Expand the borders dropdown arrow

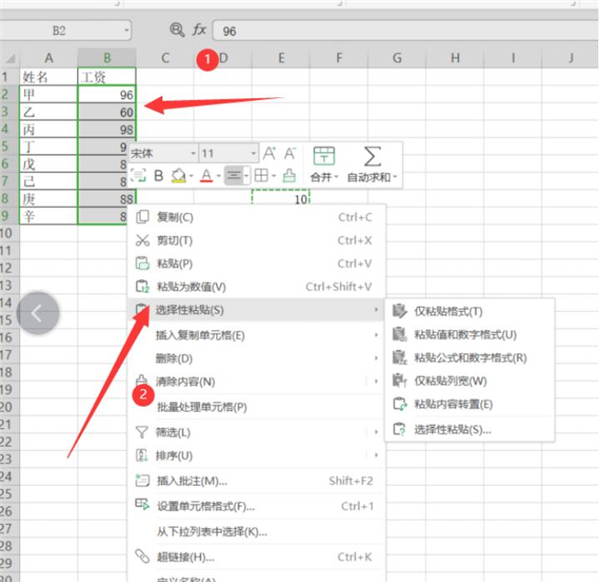[x=274, y=176]
